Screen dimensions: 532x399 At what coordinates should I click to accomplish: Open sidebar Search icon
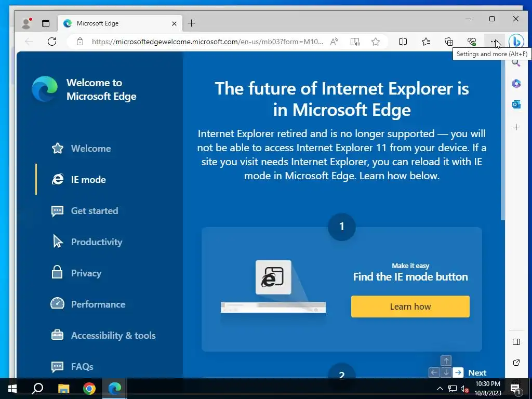[x=516, y=63]
